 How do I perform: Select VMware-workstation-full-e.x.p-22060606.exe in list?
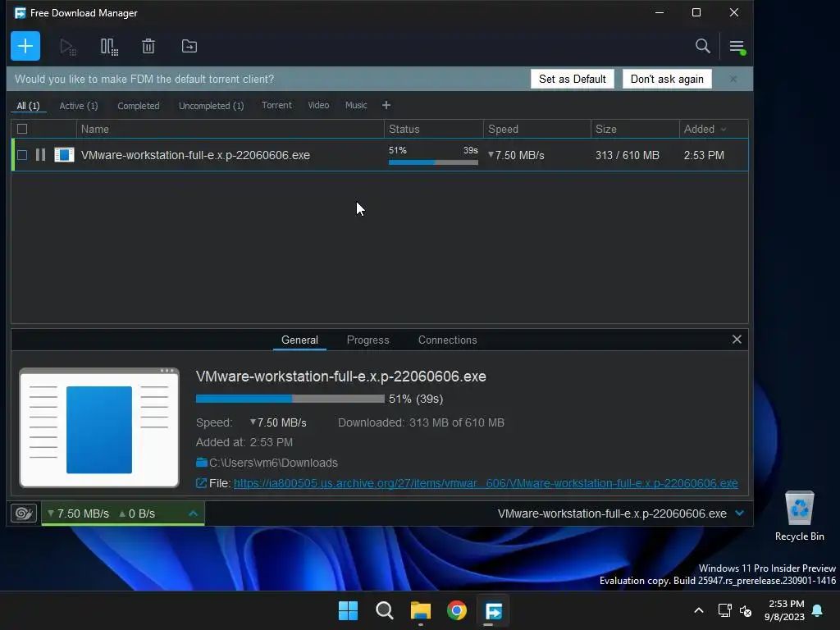click(x=195, y=155)
